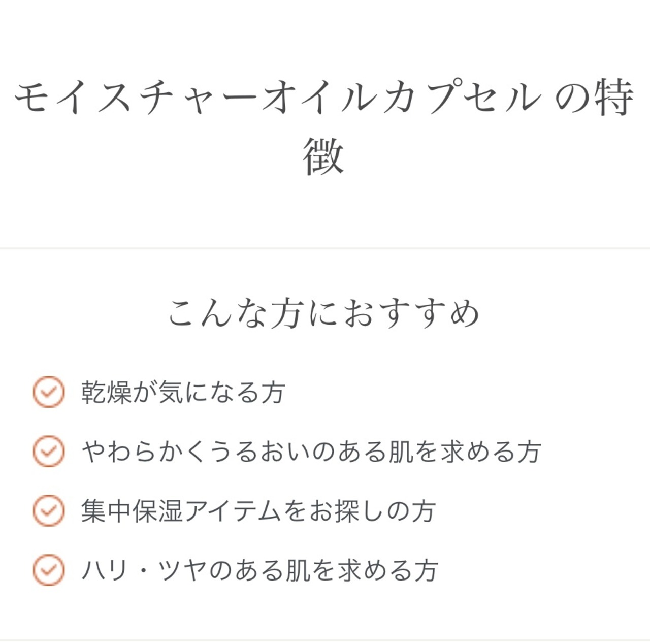Image resolution: width=650 pixels, height=644 pixels.
Task: Click the word アイテム in third list item
Action: pos(233,511)
